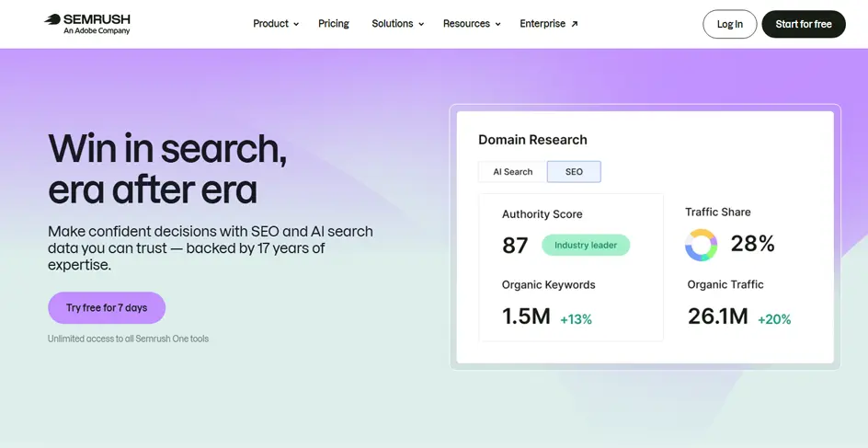Expand the Solutions chevron arrow
This screenshot has height=448, width=868.
pos(421,24)
